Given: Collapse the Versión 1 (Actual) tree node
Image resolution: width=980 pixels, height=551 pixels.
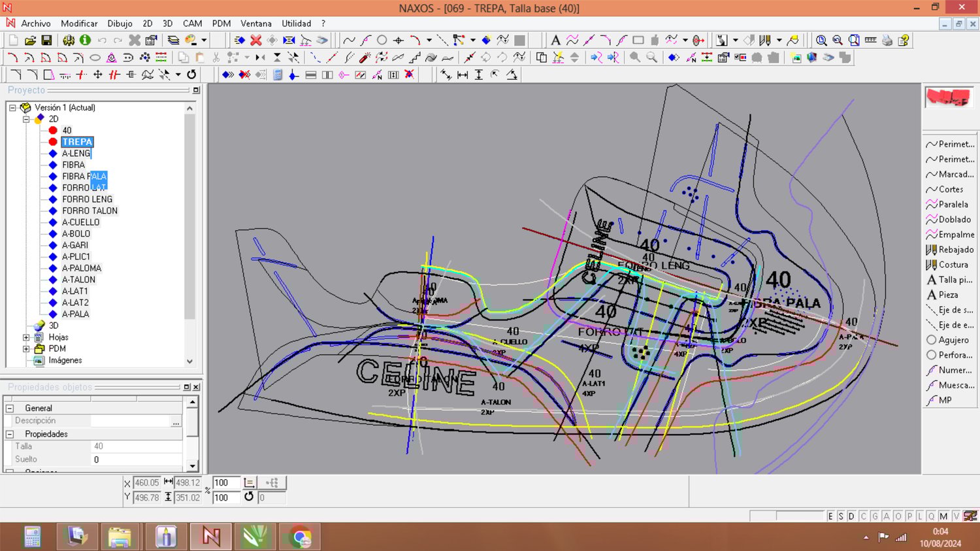Looking at the screenshot, I should (x=12, y=108).
